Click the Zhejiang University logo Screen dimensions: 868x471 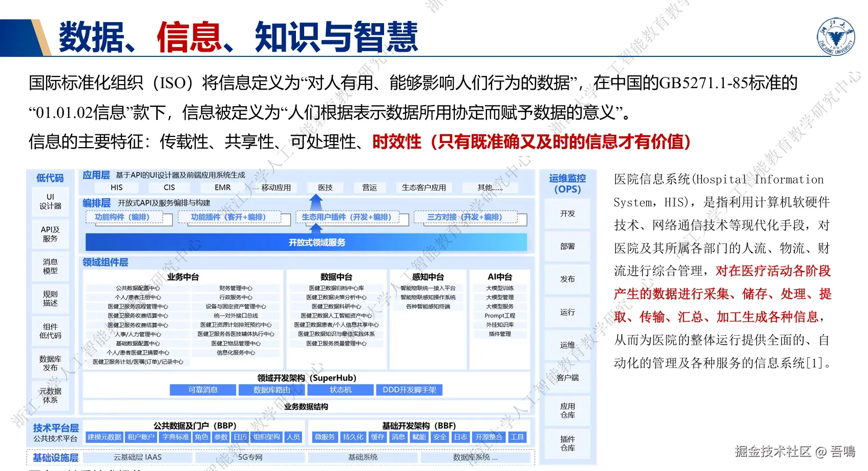836,36
